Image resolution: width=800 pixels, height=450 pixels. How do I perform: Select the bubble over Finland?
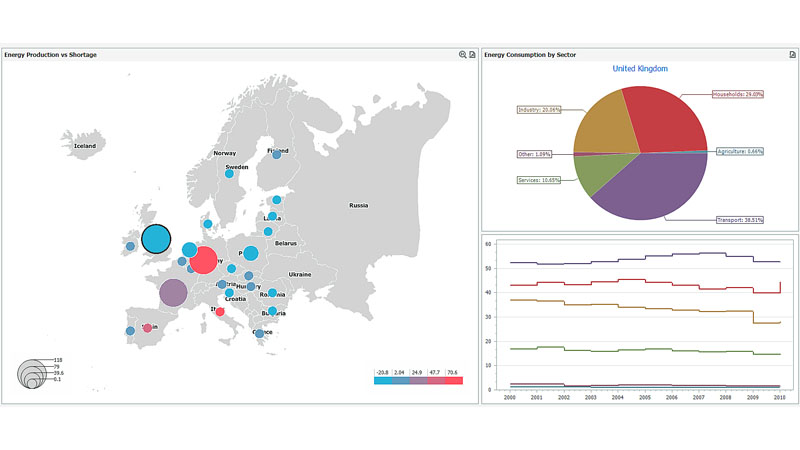tap(277, 155)
